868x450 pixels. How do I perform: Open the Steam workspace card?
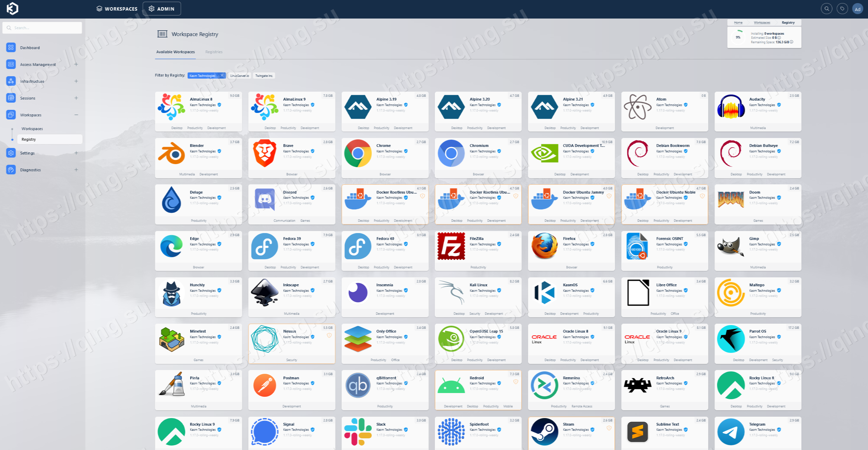pos(571,433)
